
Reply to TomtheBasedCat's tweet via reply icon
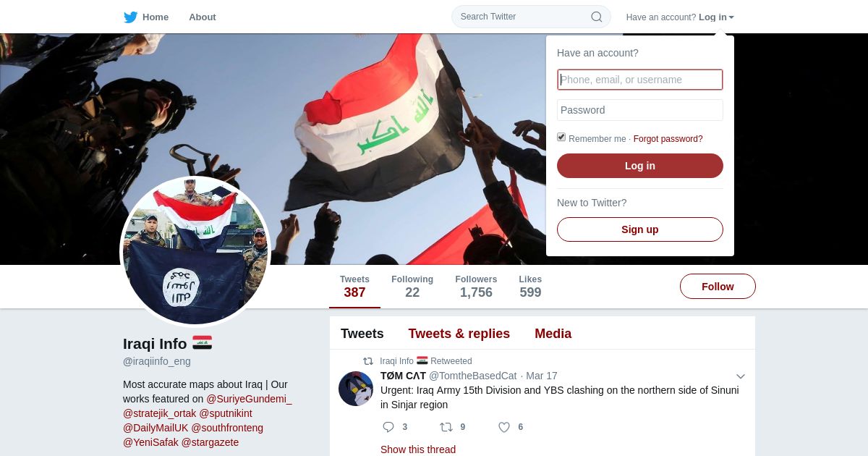[x=388, y=427]
